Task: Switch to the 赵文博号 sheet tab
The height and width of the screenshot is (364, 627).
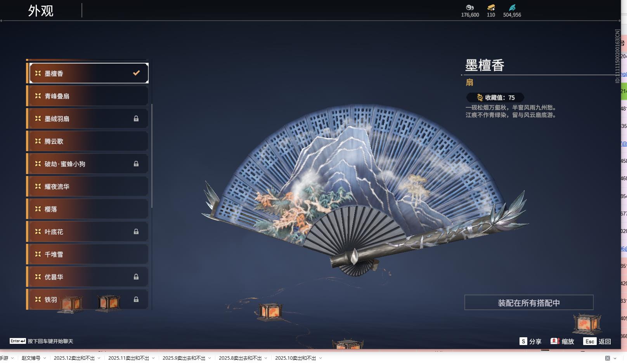Action: pos(31,358)
